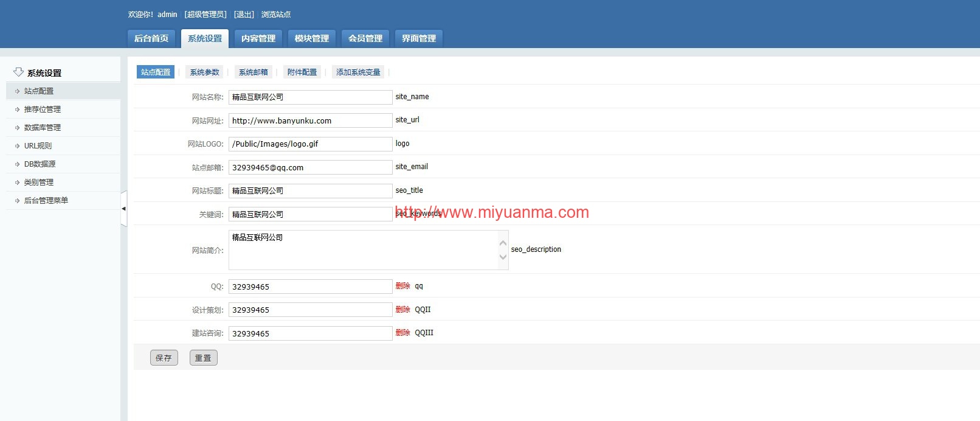Open the 系统参数 sub-tab
The image size is (980, 421).
pos(204,72)
